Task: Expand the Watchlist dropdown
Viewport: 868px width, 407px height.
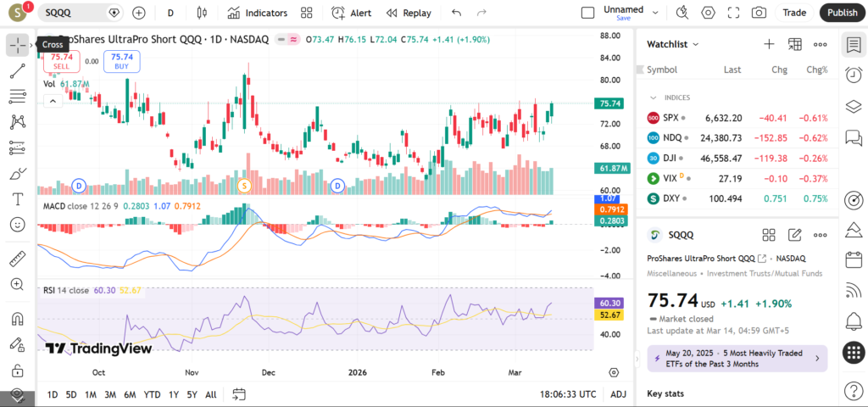Action: coord(673,44)
